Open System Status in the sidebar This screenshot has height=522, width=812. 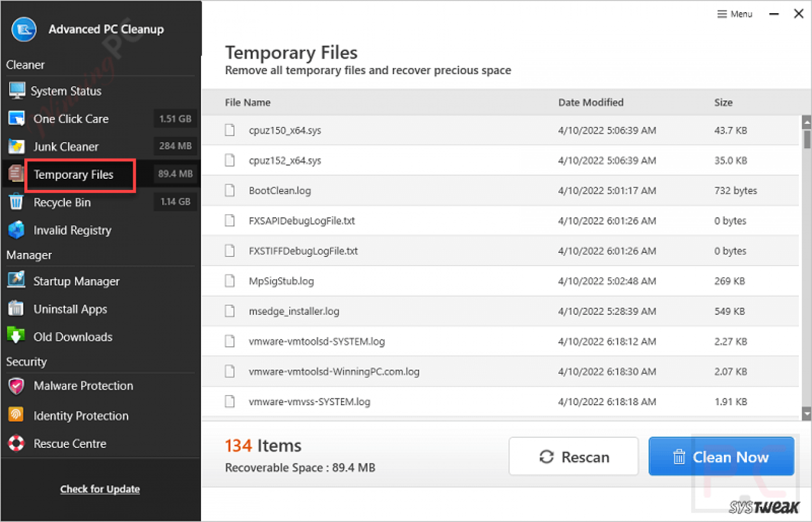[x=66, y=91]
